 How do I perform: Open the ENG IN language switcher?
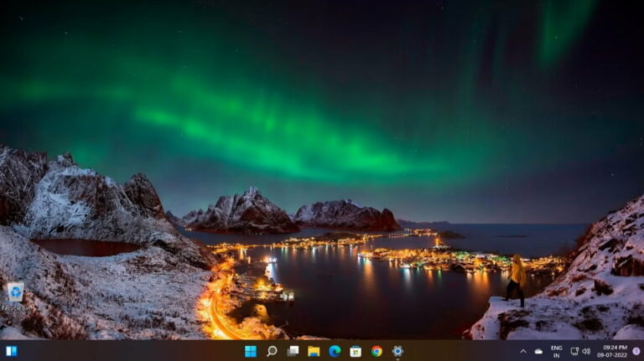click(557, 352)
